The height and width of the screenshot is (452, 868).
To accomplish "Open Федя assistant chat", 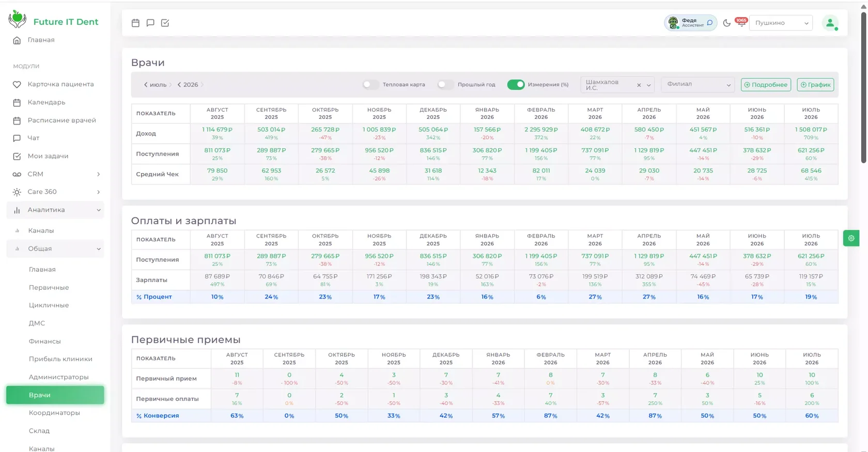I will pyautogui.click(x=690, y=23).
